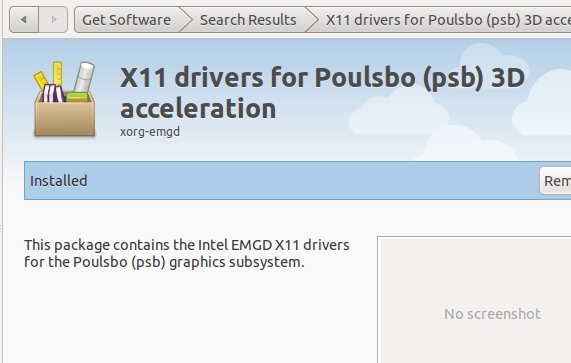Go back using the left arrow button

24,20
